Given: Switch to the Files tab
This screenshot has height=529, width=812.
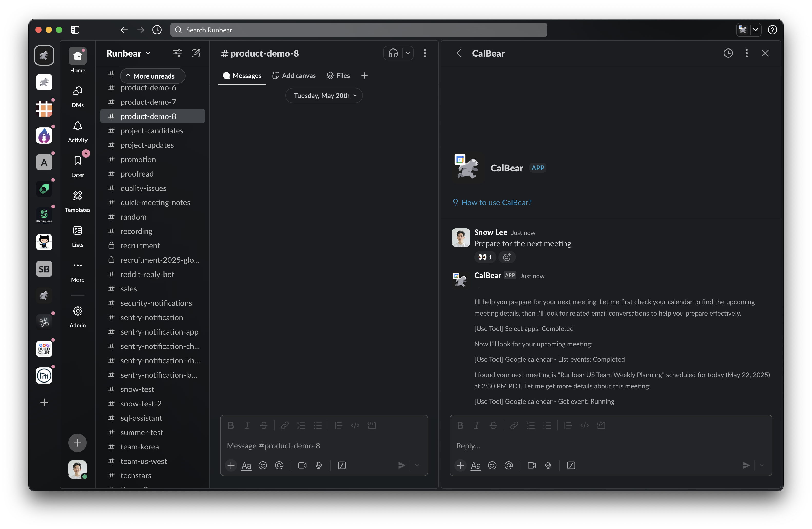Looking at the screenshot, I should tap(339, 75).
